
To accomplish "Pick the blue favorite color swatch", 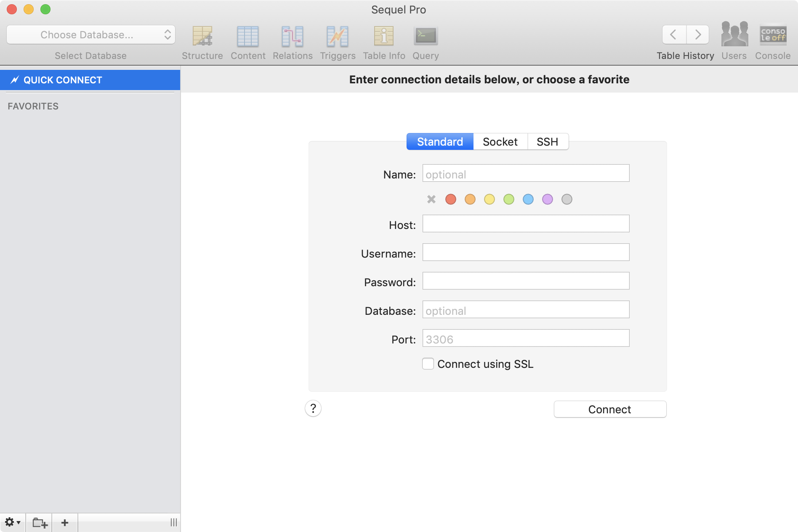I will 528,199.
